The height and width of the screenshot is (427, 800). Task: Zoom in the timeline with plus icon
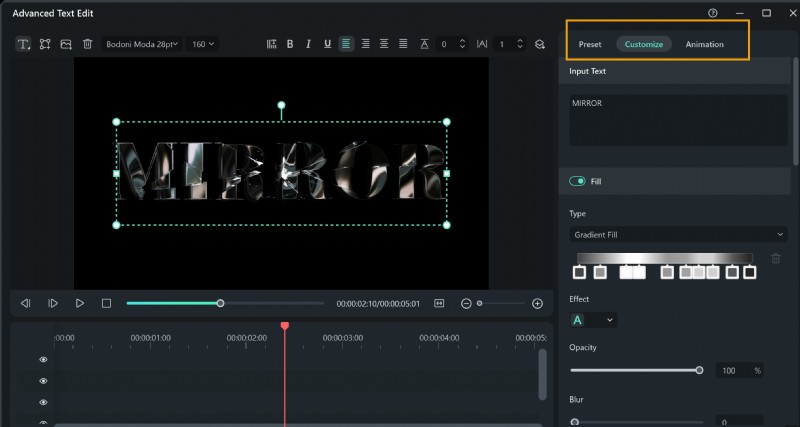[537, 304]
